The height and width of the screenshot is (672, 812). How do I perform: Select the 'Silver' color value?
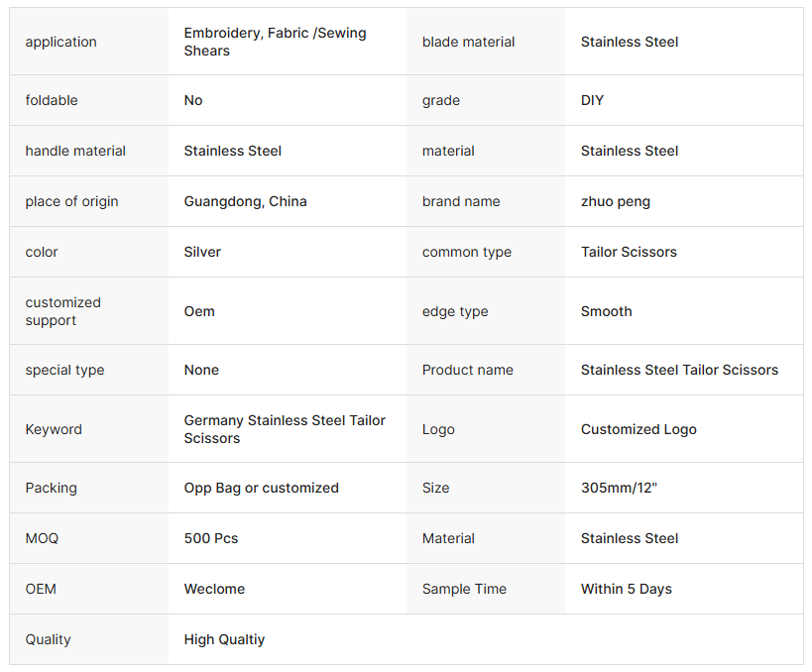coord(202,252)
